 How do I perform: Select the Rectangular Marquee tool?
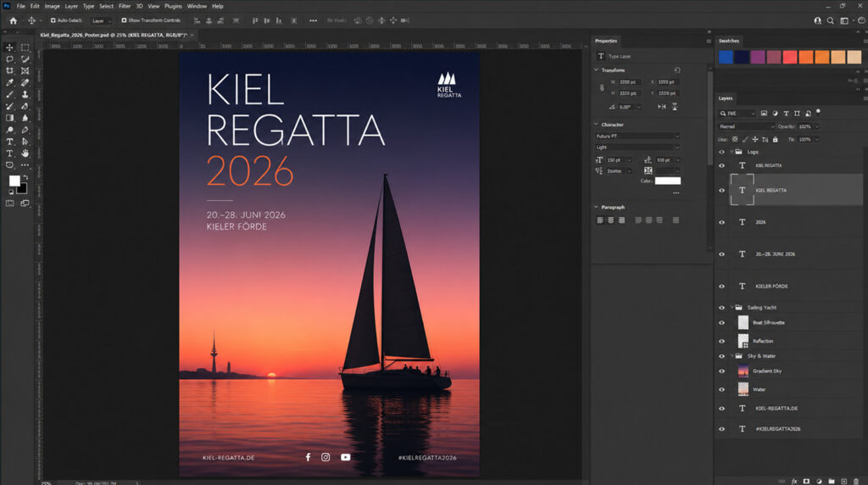coord(25,47)
